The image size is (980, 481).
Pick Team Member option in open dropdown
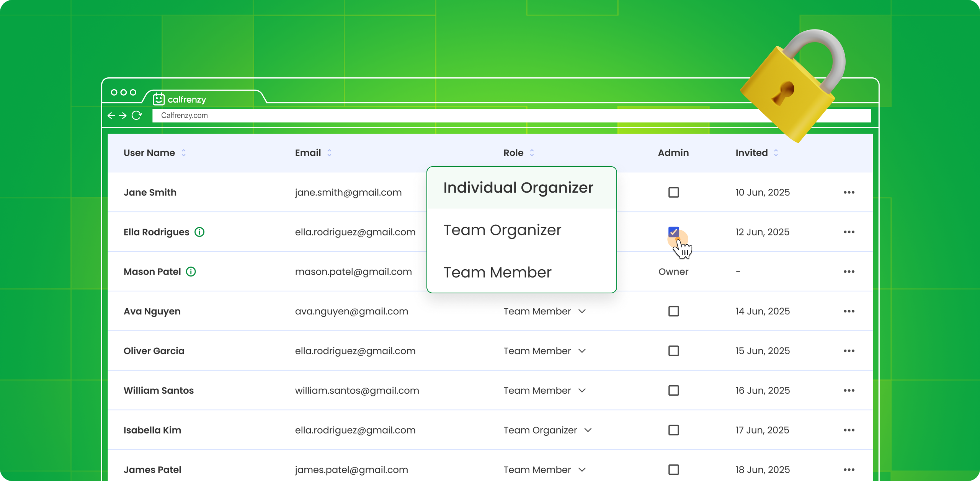(497, 272)
